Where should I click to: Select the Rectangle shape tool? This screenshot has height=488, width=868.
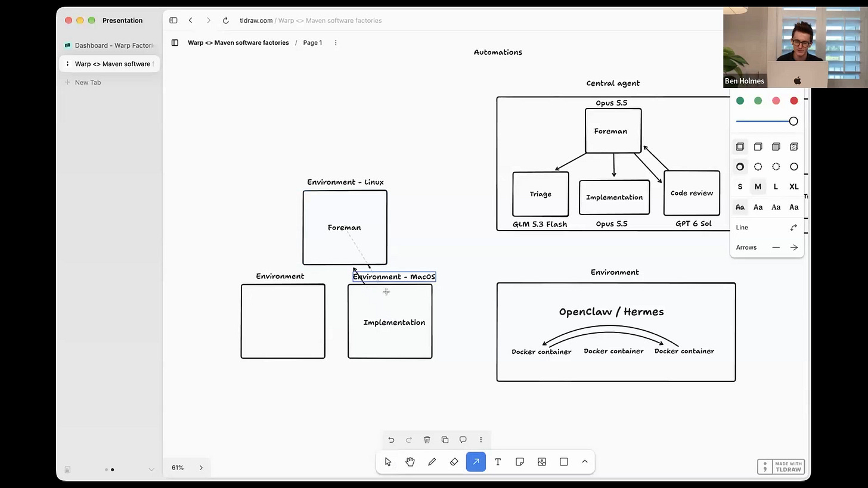coord(564,462)
